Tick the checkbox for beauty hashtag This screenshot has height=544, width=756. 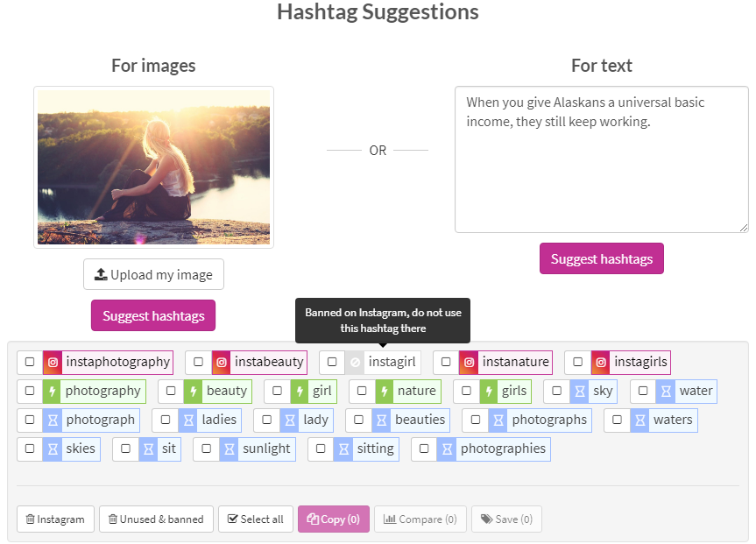171,391
